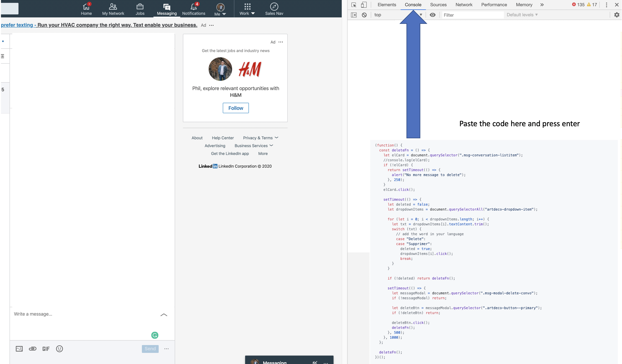Open the GIF picker
Screen dimensions: 622x364
(46, 349)
